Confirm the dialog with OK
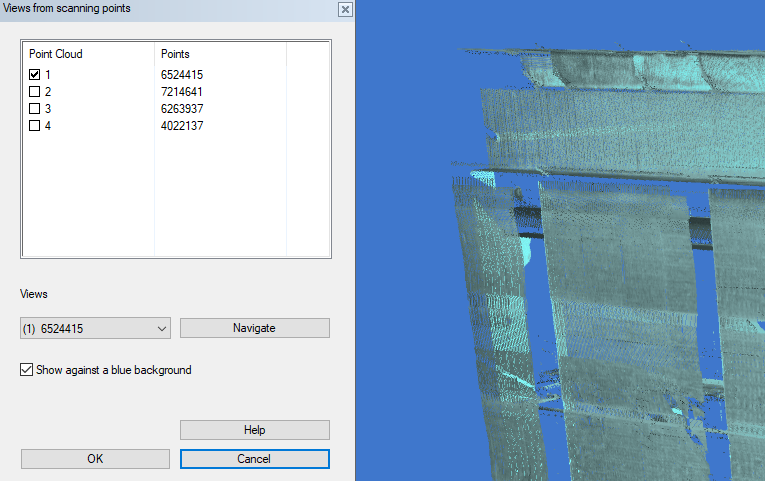This screenshot has height=481, width=765. (95, 459)
